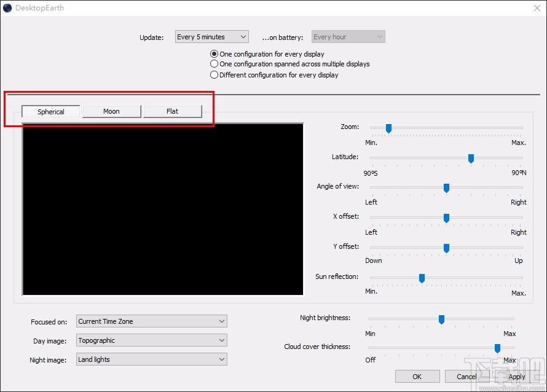Select One configuration spanned across multiple displays
Viewport: 547px width, 392px height.
point(290,64)
